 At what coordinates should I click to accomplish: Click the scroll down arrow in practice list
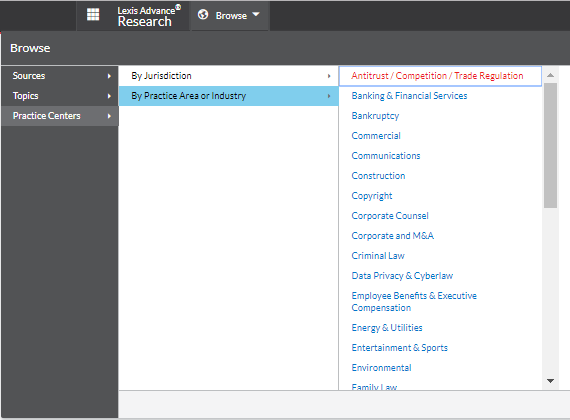550,381
